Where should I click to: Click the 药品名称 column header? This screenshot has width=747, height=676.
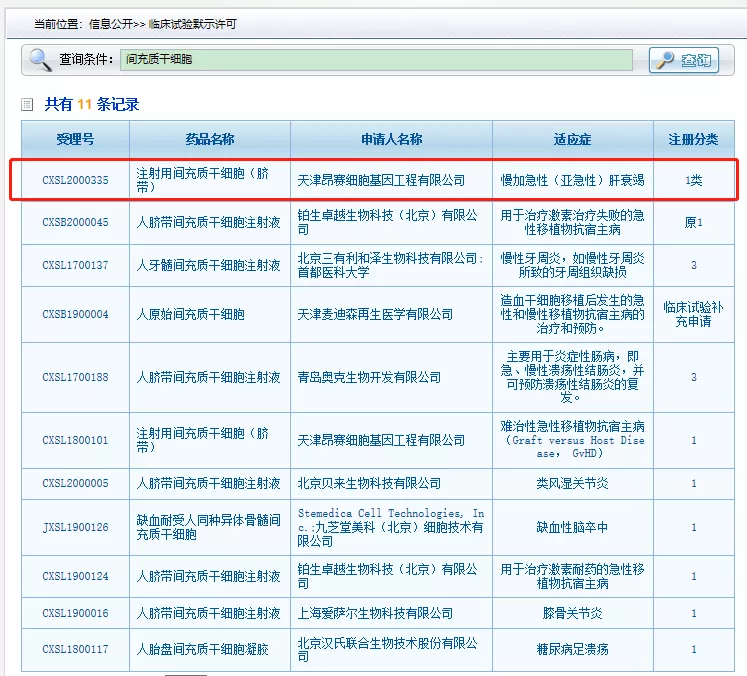click(x=210, y=139)
